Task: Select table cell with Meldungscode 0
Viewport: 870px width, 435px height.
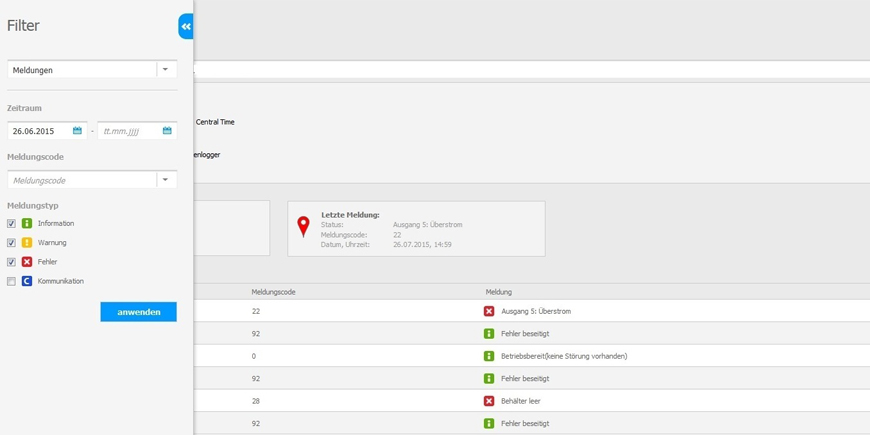Action: 254,356
